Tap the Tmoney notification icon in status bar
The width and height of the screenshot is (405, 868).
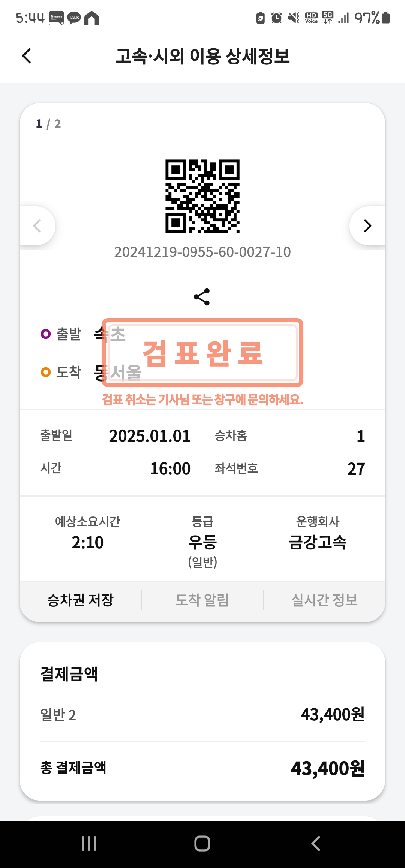click(x=57, y=18)
